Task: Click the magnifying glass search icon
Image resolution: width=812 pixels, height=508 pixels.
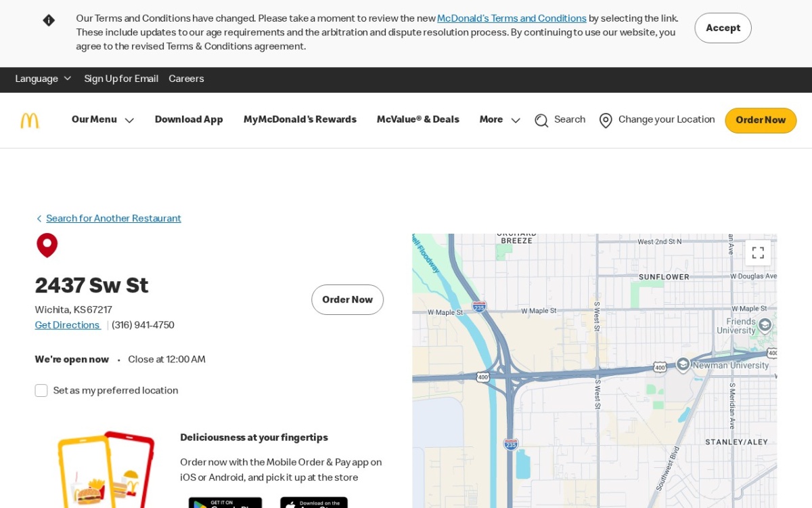Action: coord(541,121)
